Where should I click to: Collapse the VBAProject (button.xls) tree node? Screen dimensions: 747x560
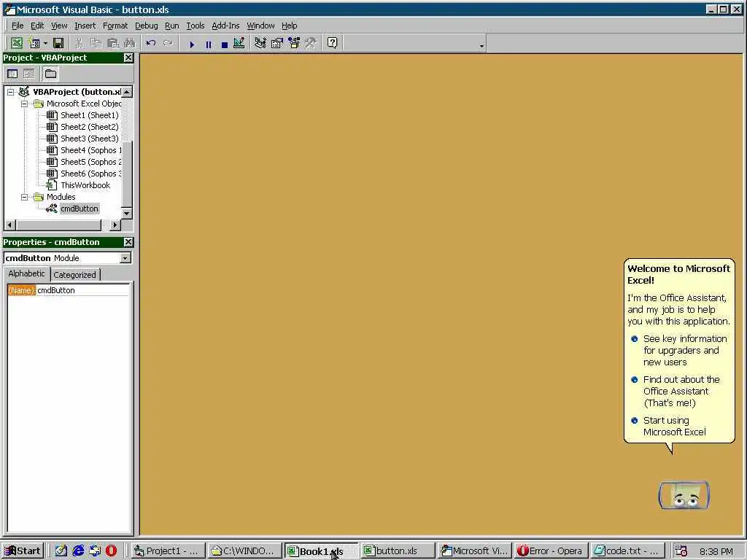(x=10, y=92)
